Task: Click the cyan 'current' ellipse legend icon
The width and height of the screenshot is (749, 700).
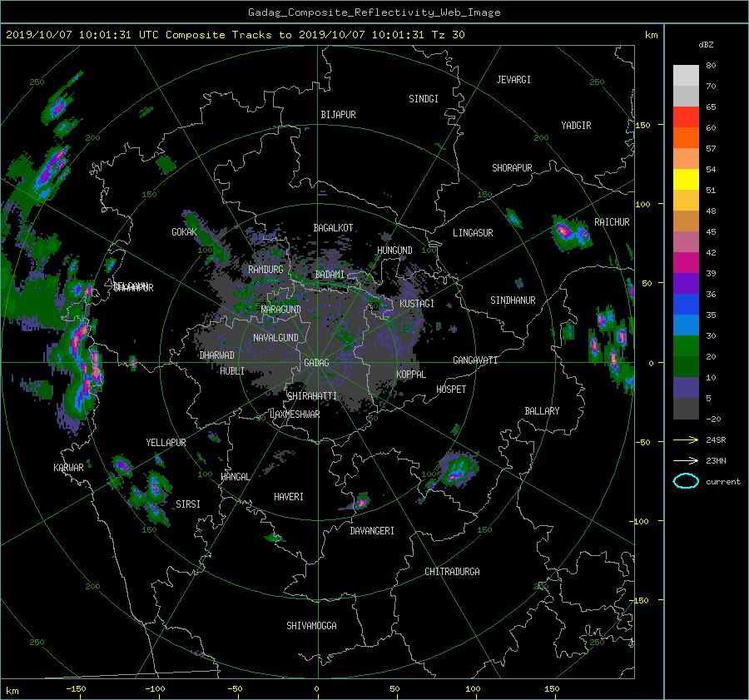Action: pos(686,481)
